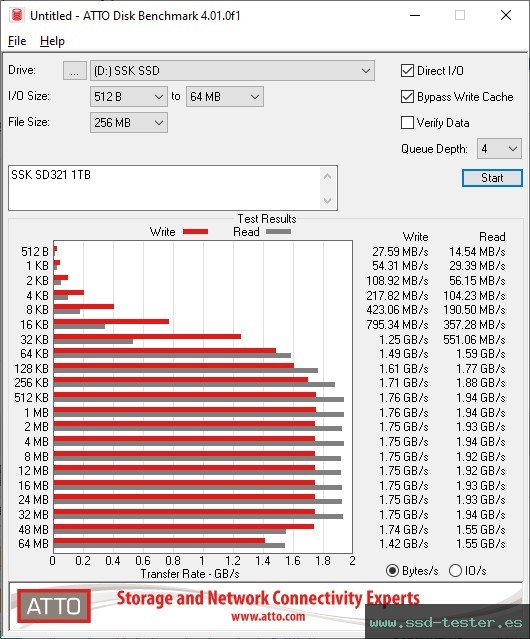Click the ATTO logo in the banner
Viewport: 530px width, 639px height.
click(54, 606)
